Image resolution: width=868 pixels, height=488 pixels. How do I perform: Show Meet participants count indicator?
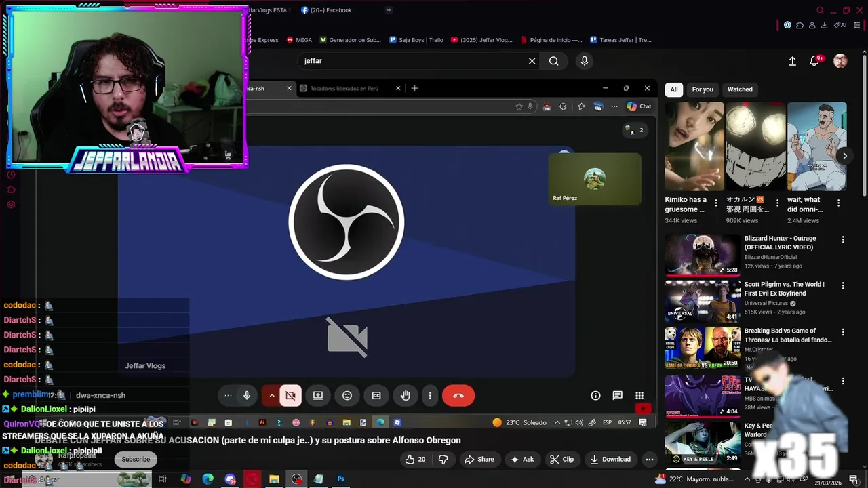tap(634, 130)
